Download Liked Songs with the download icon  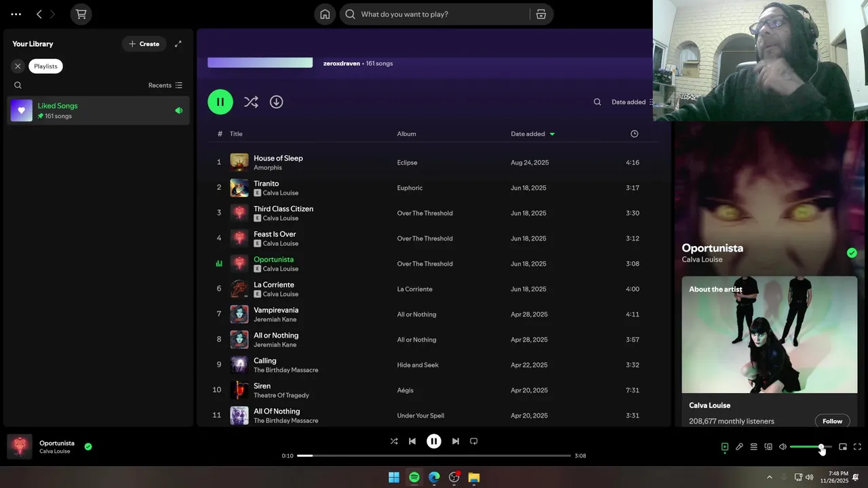pos(276,102)
